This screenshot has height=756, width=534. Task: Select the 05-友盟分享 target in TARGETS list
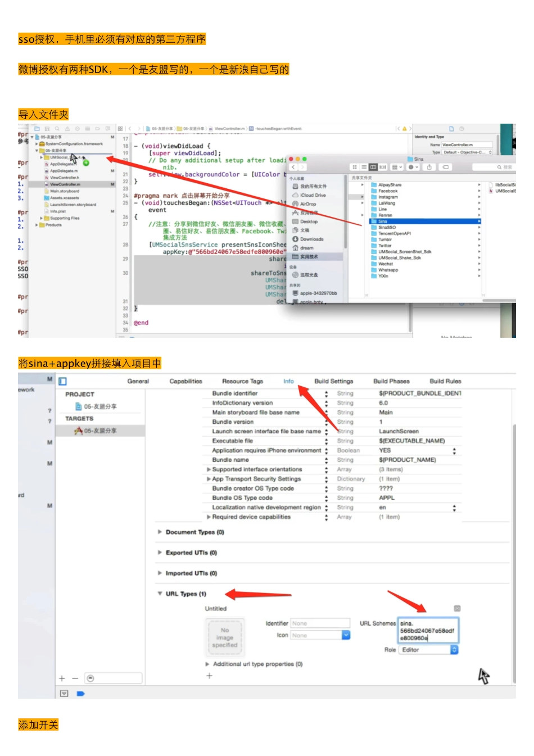pos(99,431)
